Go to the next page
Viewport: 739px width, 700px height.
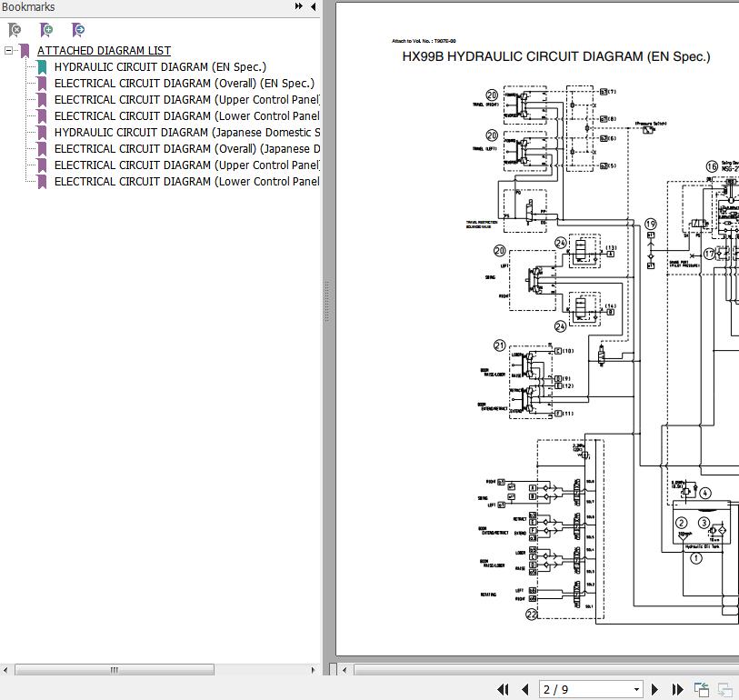tap(654, 690)
